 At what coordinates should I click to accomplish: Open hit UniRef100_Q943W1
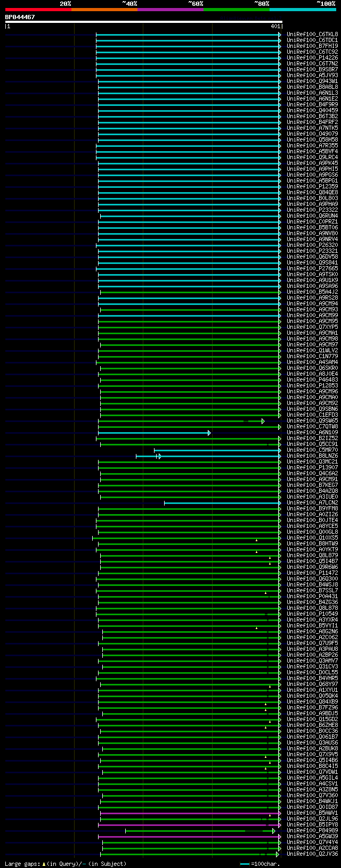click(312, 81)
